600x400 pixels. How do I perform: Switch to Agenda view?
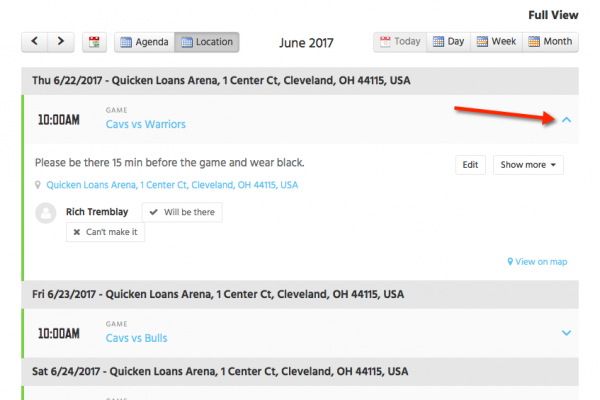144,42
